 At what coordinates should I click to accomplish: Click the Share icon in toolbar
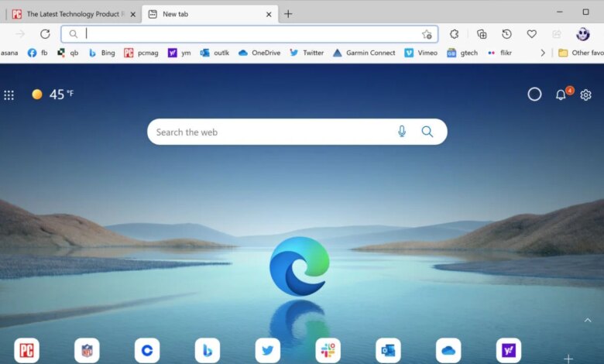tap(557, 34)
